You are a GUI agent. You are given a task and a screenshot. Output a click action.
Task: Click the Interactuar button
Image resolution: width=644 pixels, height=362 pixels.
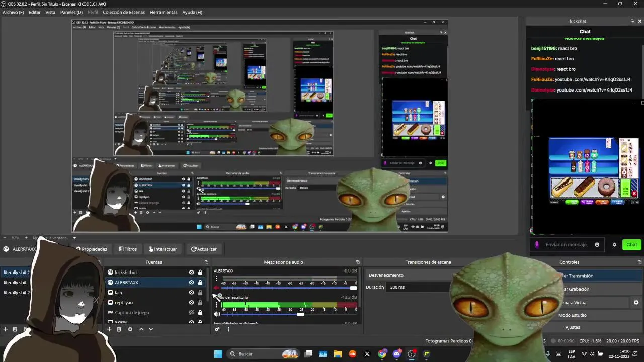pyautogui.click(x=162, y=249)
